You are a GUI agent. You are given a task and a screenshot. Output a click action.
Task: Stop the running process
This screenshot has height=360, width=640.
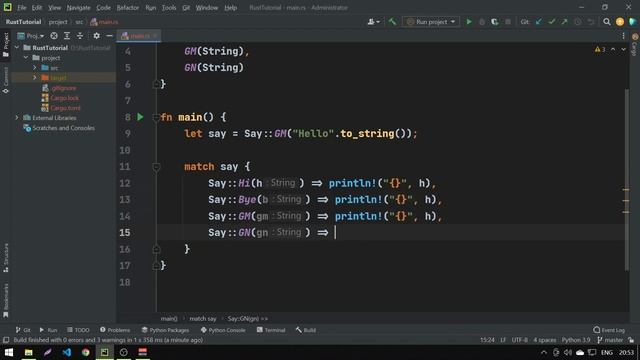coord(508,22)
